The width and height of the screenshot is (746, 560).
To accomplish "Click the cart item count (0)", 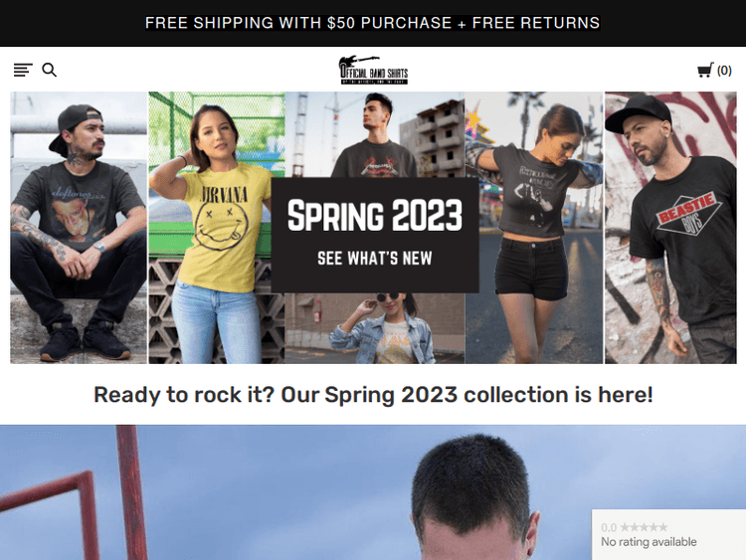I will 724,71.
